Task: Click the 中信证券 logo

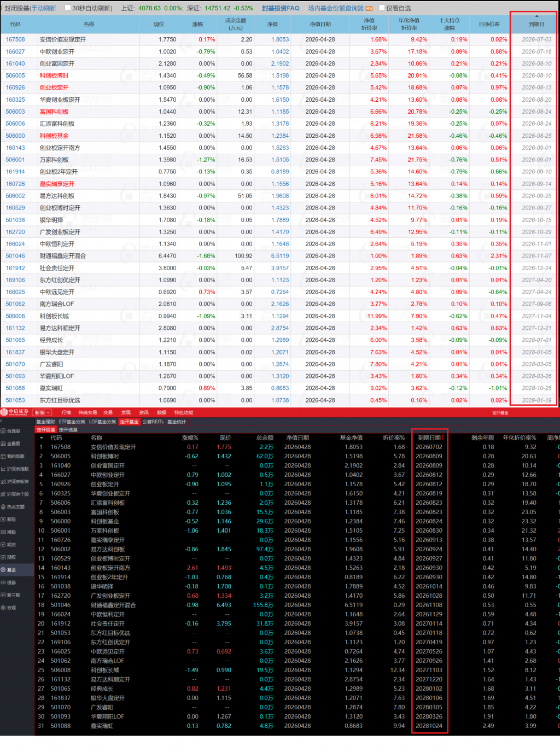Action: click(x=15, y=412)
